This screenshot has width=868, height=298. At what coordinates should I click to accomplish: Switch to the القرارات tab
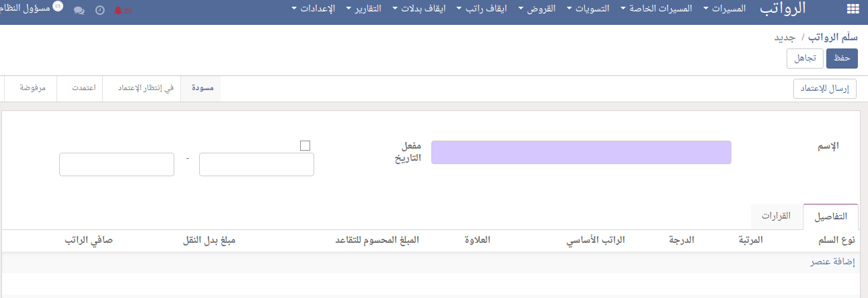click(x=776, y=216)
